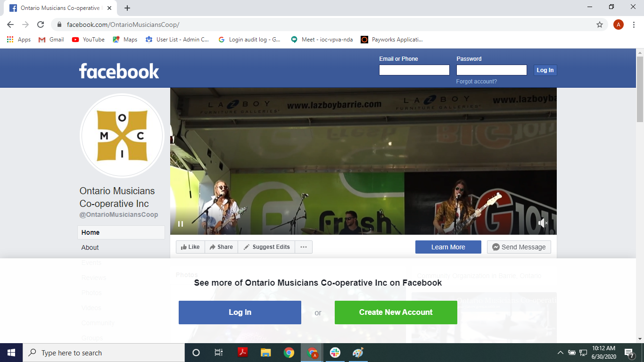Open the Gmail bookmark
Screen dimensions: 644x362
(x=51, y=40)
